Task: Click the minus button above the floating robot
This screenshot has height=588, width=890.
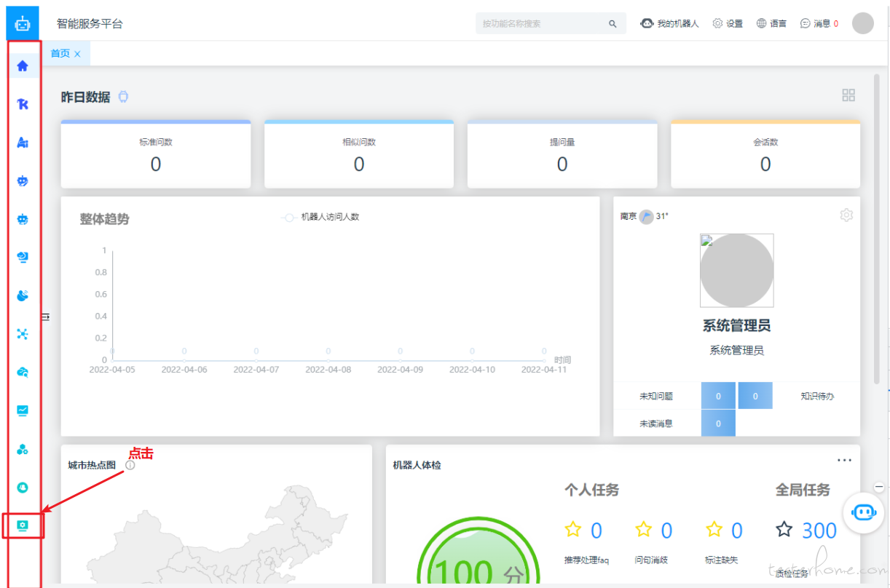Action: 879,487
